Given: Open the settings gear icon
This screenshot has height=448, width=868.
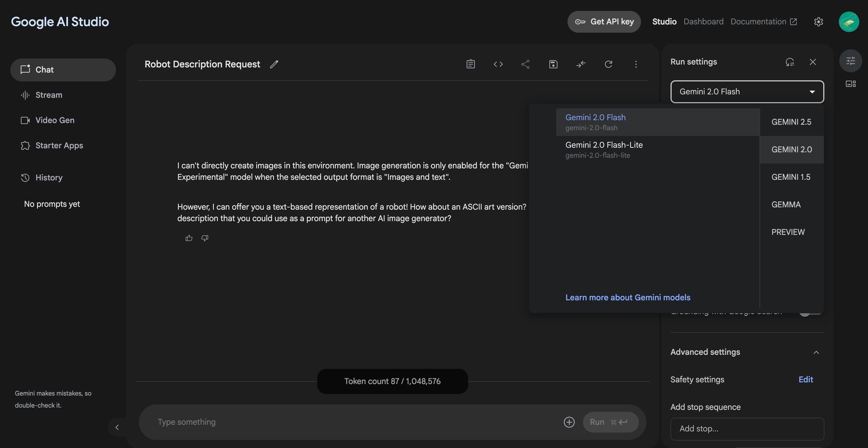Looking at the screenshot, I should [x=819, y=22].
